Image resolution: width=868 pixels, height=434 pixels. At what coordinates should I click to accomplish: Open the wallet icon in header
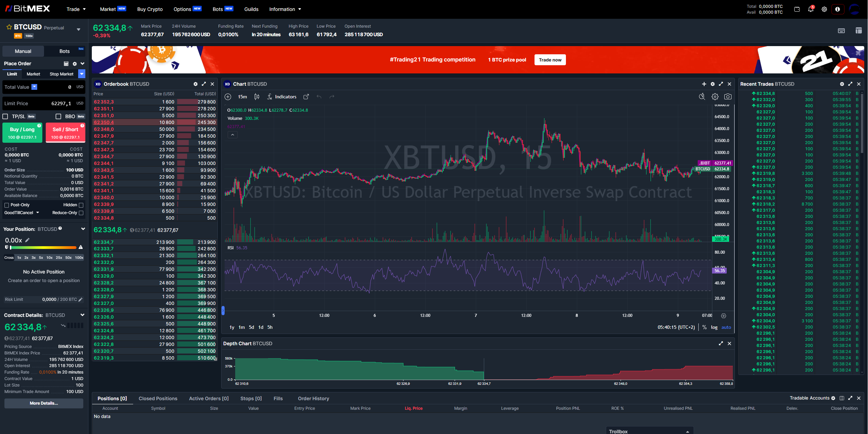(x=797, y=9)
